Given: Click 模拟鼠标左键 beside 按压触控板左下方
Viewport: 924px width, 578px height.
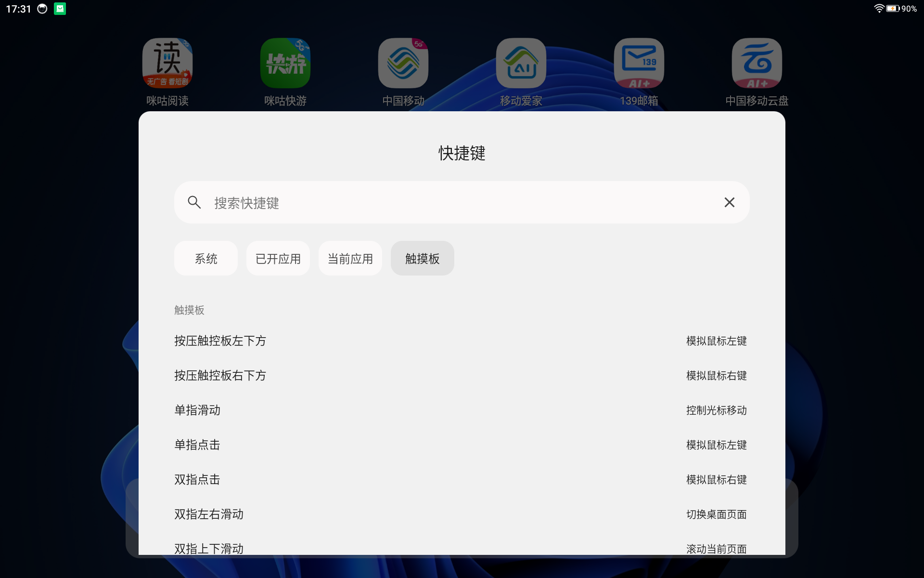Looking at the screenshot, I should click(x=717, y=341).
